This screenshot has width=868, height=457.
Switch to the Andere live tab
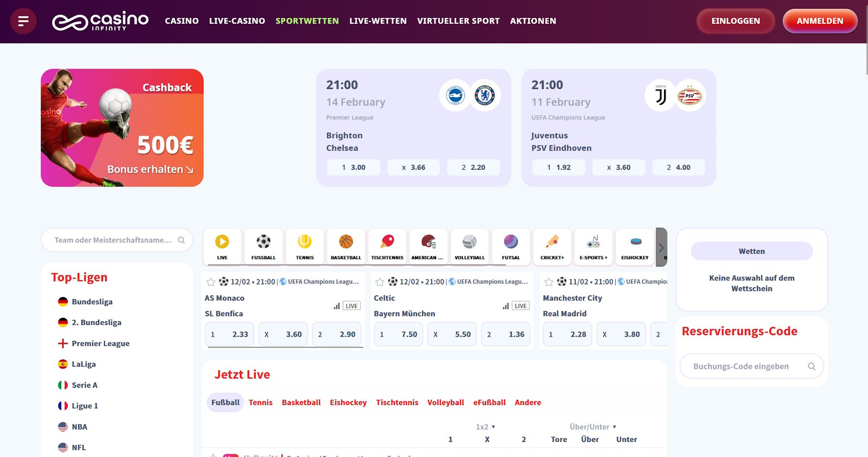pos(528,403)
